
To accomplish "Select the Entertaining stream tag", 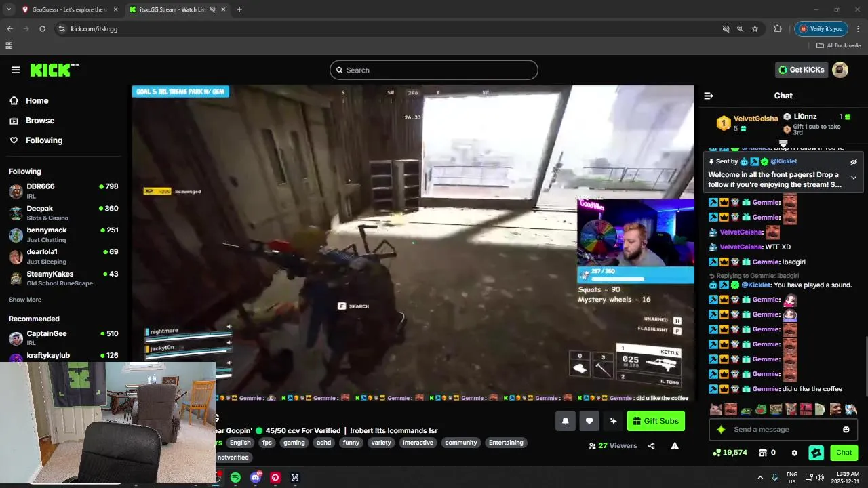I will 506,443.
